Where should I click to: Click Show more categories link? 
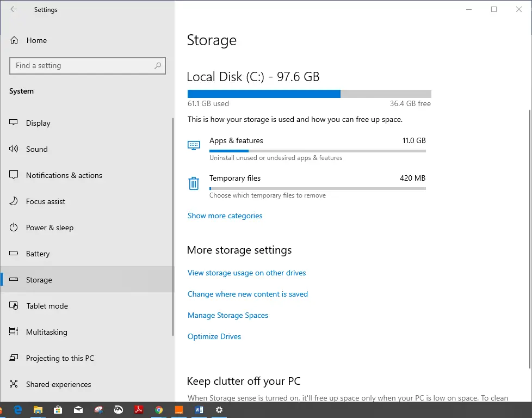click(225, 216)
